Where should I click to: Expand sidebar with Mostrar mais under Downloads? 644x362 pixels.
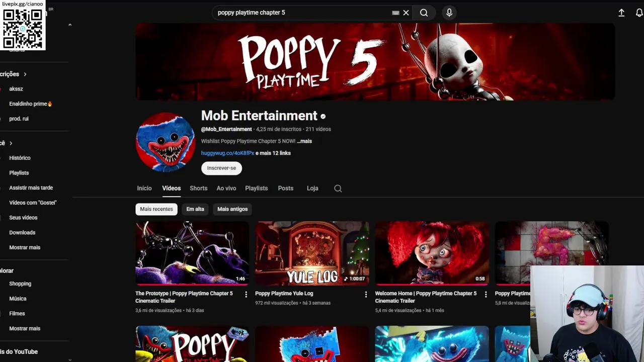(25, 247)
